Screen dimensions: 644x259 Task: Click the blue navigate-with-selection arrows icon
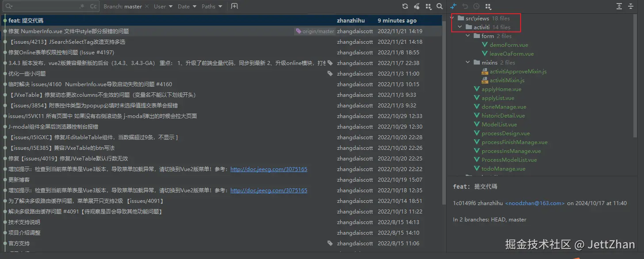click(x=452, y=6)
